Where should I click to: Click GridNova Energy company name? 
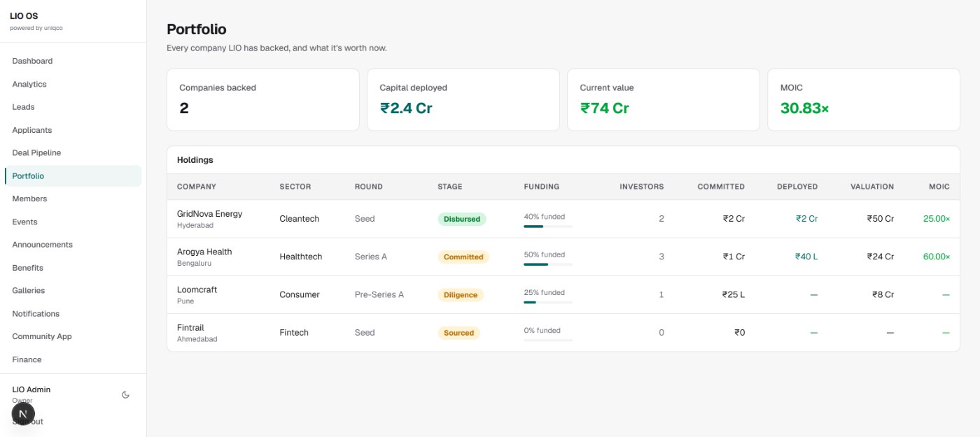pyautogui.click(x=209, y=214)
